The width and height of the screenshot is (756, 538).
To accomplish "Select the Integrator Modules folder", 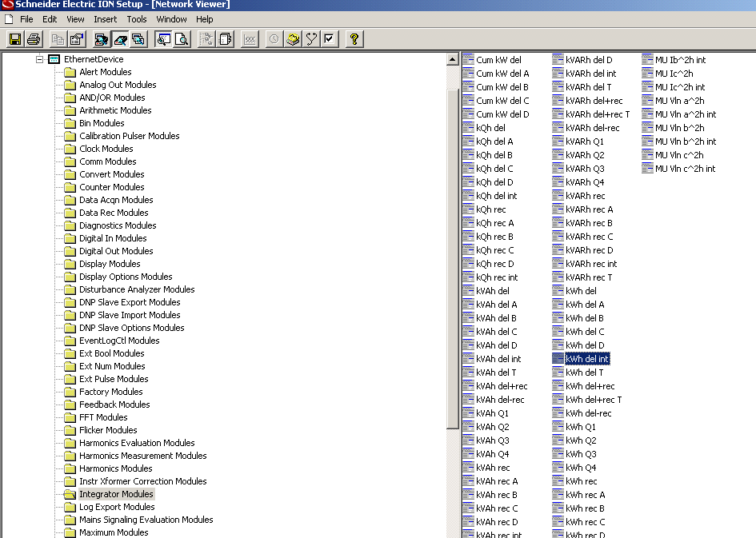I will 116,494.
